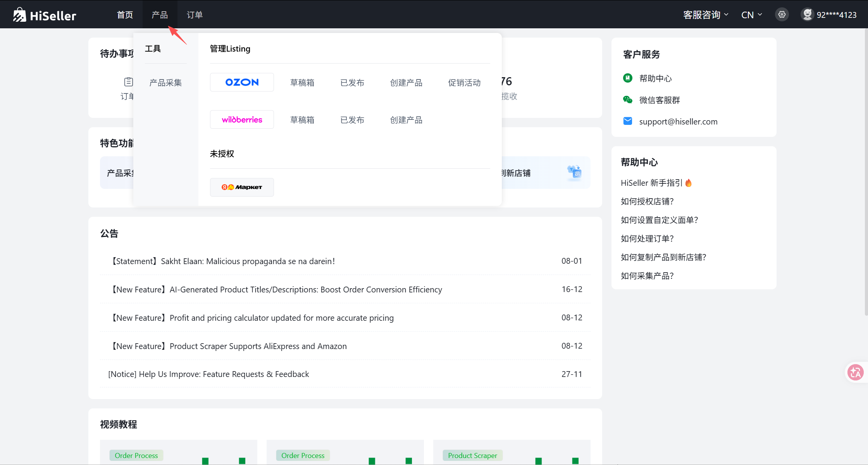Screen dimensions: 868x465
Task: Click the pink translate floating icon
Action: pos(855,372)
